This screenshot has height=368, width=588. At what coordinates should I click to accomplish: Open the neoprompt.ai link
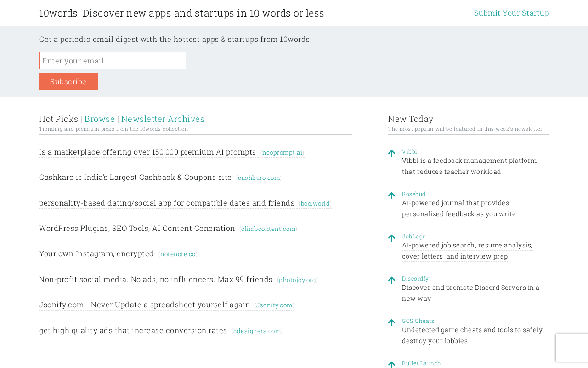click(282, 153)
